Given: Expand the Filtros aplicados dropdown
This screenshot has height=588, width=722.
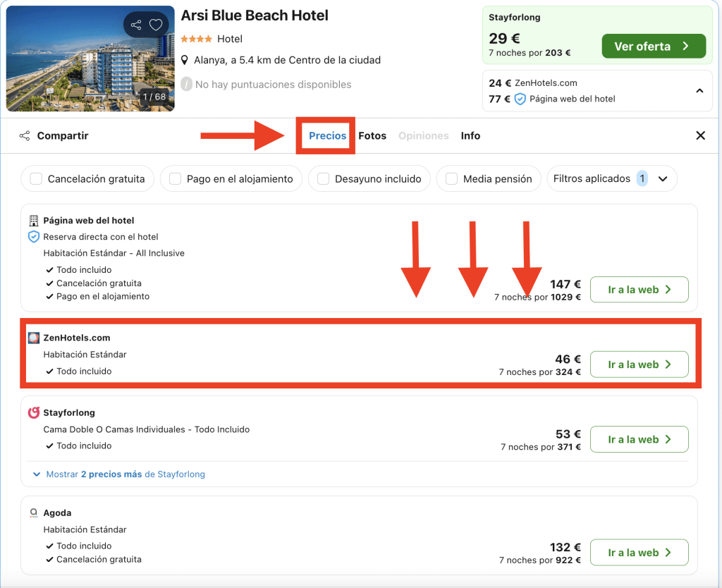Looking at the screenshot, I should [x=662, y=179].
